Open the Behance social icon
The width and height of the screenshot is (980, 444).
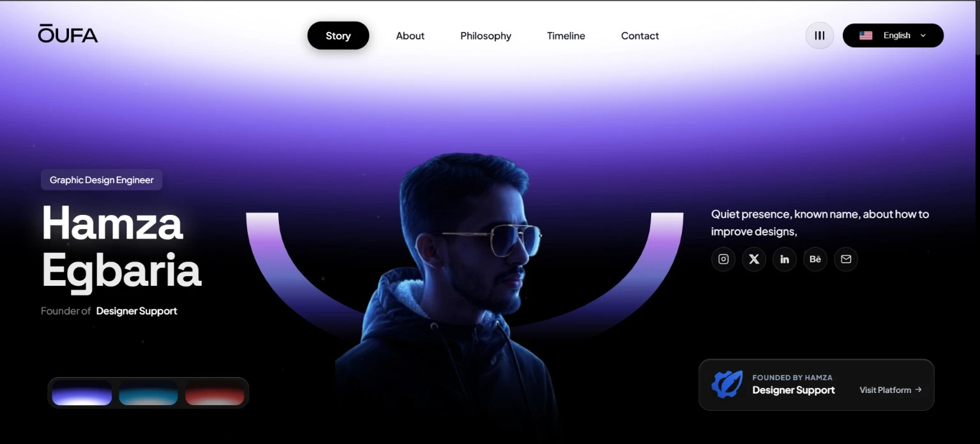(815, 259)
